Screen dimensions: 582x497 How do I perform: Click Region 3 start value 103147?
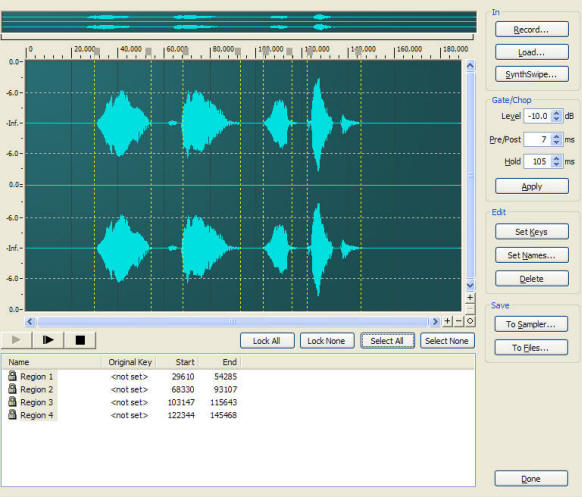pyautogui.click(x=181, y=402)
